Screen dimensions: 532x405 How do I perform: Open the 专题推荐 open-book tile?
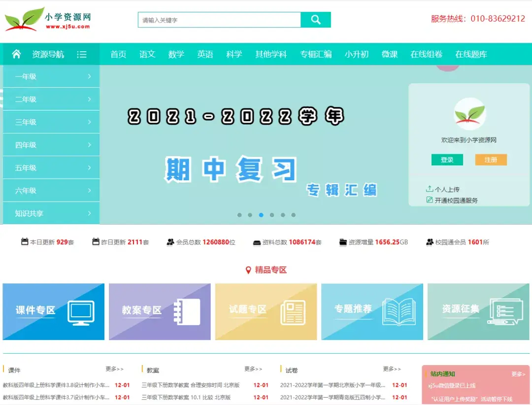click(x=372, y=312)
